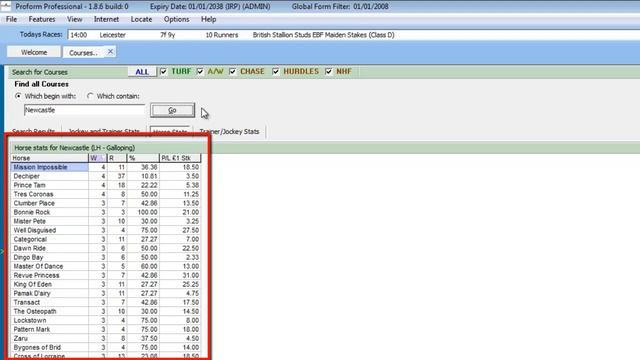Sort by the % column header
Image resolution: width=640 pixels, height=360 pixels.
pyautogui.click(x=143, y=158)
